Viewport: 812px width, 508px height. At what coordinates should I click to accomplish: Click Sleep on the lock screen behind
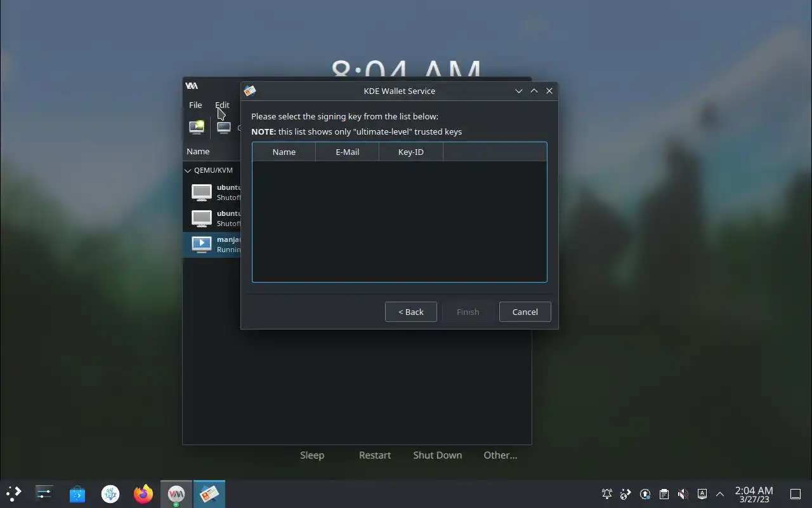[x=312, y=455]
